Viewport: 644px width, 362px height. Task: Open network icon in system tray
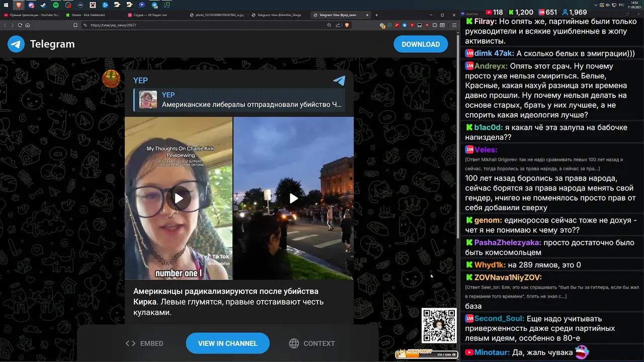point(614,5)
